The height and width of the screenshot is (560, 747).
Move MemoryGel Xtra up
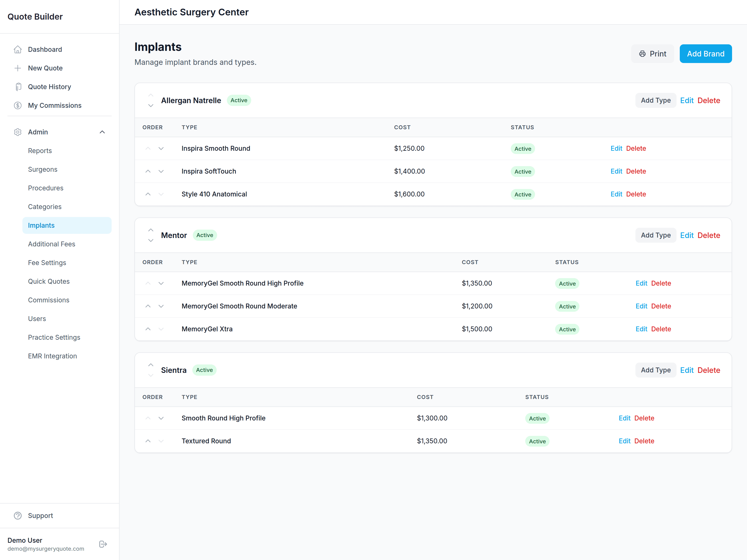148,329
